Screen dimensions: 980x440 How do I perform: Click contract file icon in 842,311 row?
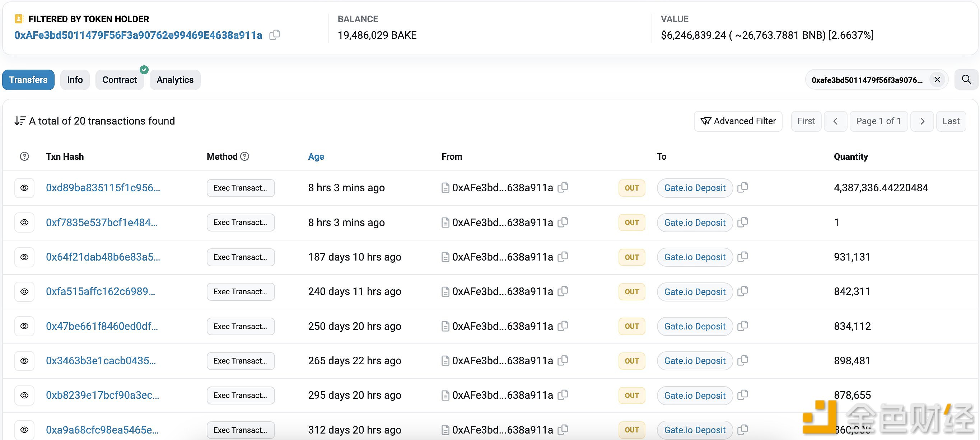click(x=445, y=292)
